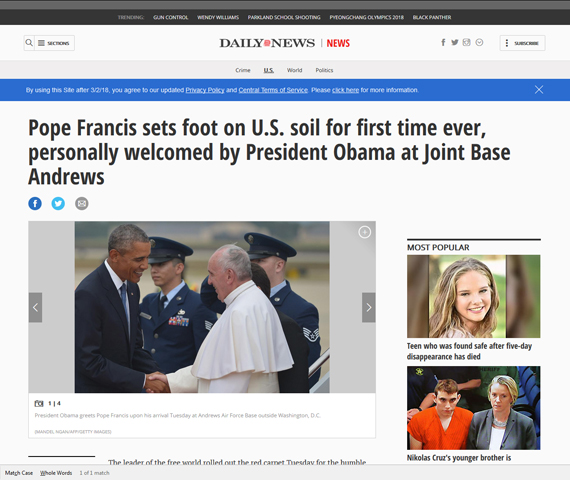The width and height of the screenshot is (570, 480).
Task: Open the Twitter icon in header
Action: tap(455, 43)
